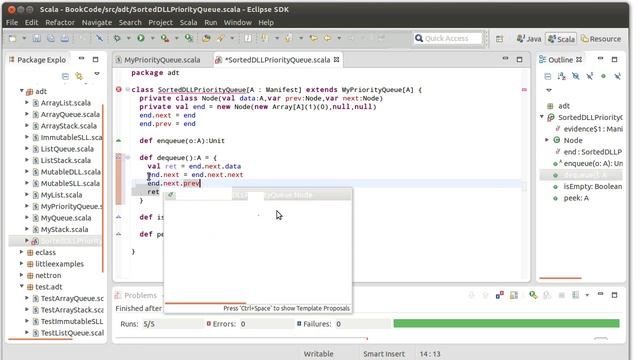This screenshot has width=640, height=360.
Task: Select ListQueue.scala in Package Explorer
Action: 67,149
